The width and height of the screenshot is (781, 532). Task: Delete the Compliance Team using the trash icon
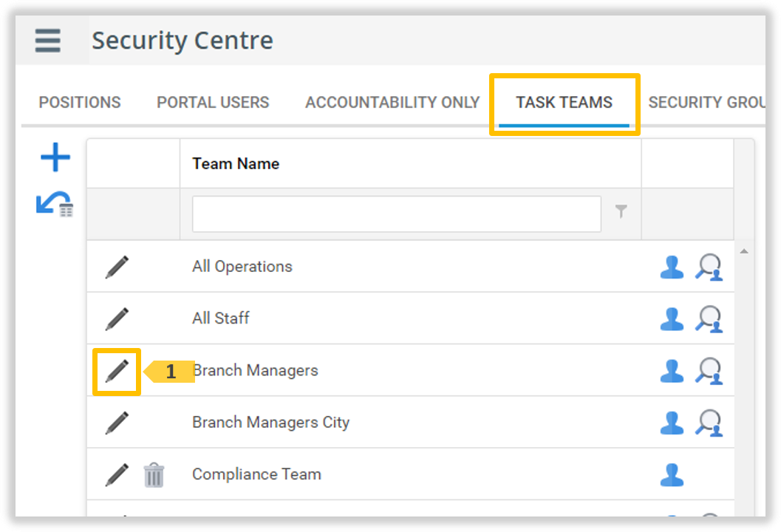point(154,475)
